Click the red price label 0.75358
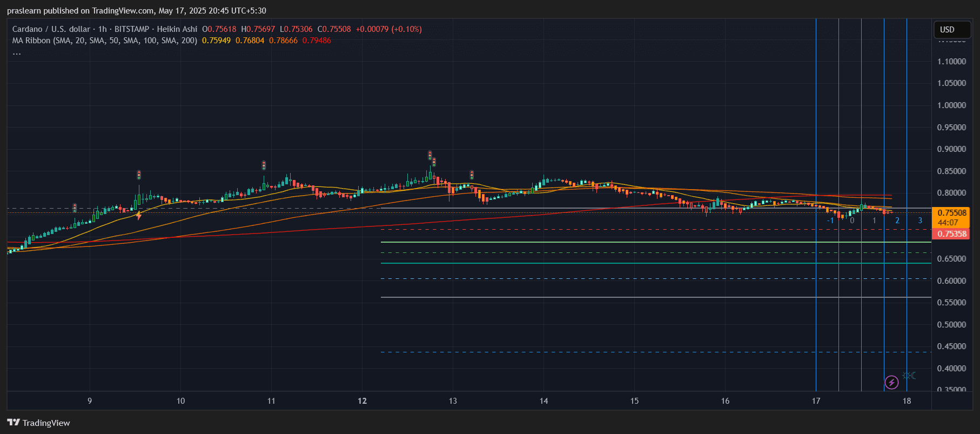Image resolution: width=980 pixels, height=434 pixels. pyautogui.click(x=951, y=234)
